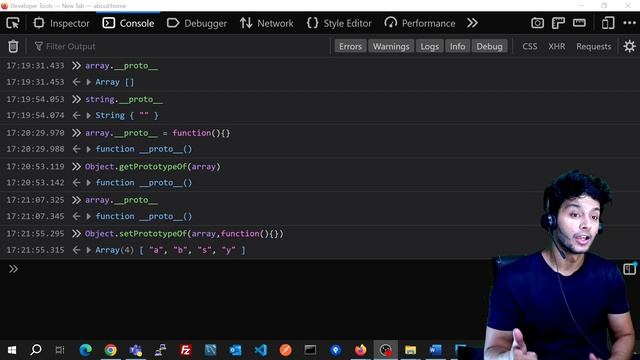Viewport: 640px width, 360px height.
Task: Click the array.__proto__ = function(){} command
Action: pyautogui.click(x=158, y=133)
